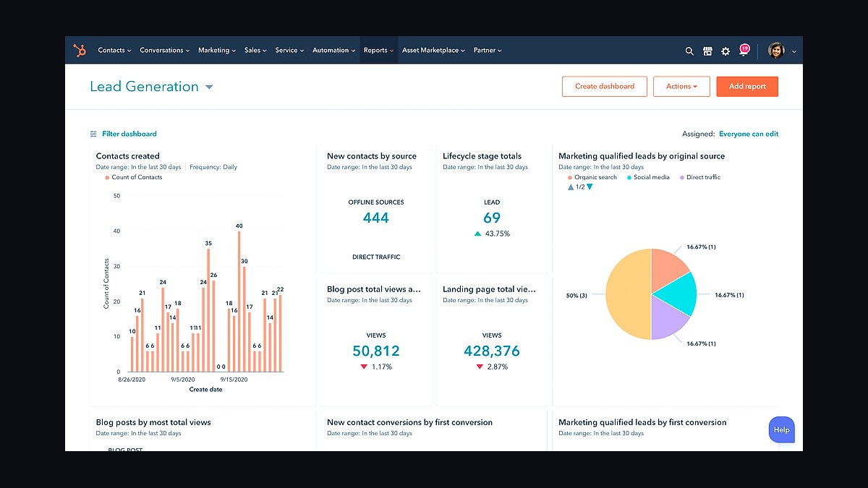Viewport: 868px width, 488px height.
Task: Click the 428,376 views value
Action: coord(492,351)
